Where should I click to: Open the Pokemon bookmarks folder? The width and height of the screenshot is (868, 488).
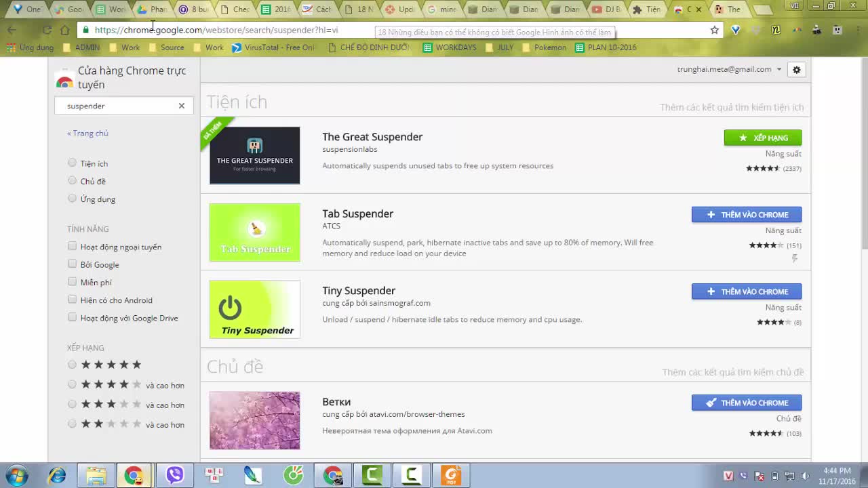[x=543, y=47]
